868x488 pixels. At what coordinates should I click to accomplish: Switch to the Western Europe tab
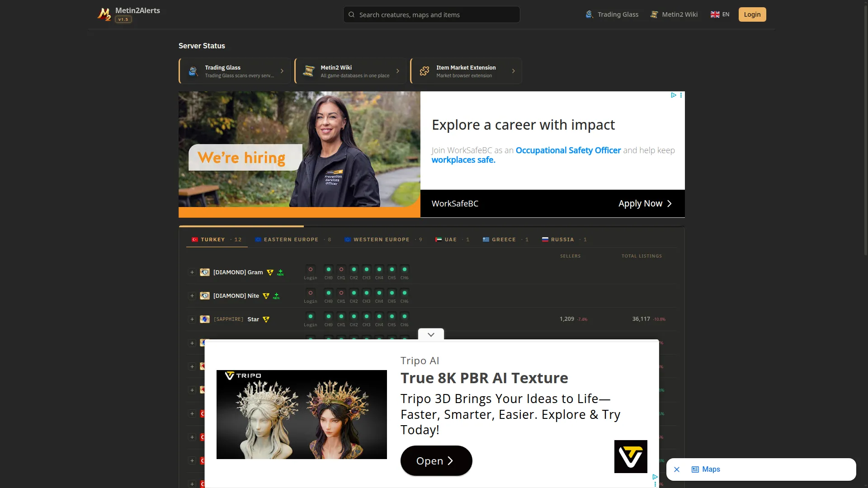coord(383,239)
